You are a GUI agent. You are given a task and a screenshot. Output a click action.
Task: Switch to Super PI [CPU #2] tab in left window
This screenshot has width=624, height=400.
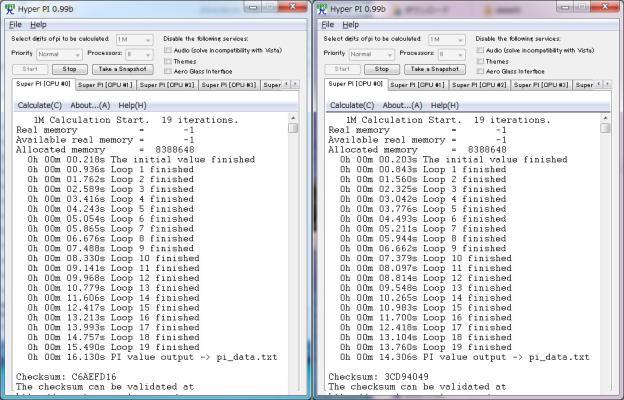coord(167,85)
